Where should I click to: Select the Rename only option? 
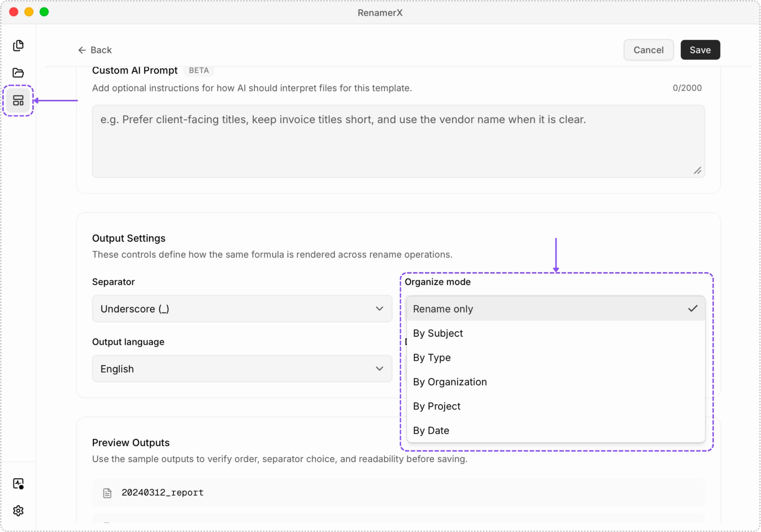556,309
